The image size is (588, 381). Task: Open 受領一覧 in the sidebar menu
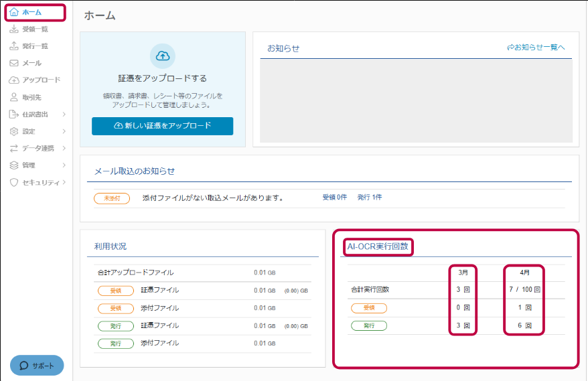click(x=35, y=29)
